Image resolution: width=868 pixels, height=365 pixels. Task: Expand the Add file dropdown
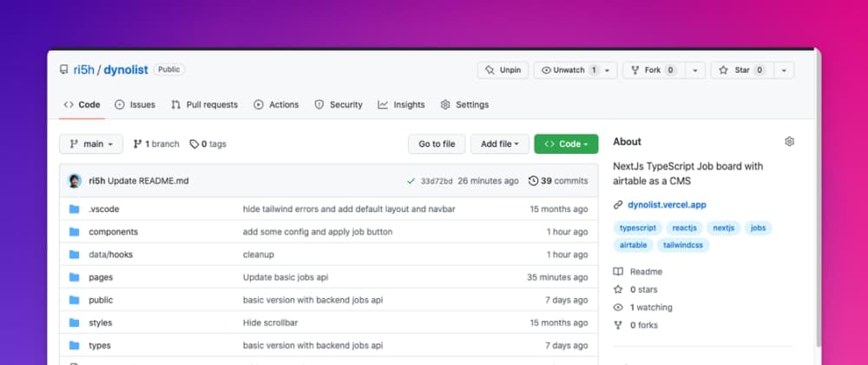(x=500, y=144)
